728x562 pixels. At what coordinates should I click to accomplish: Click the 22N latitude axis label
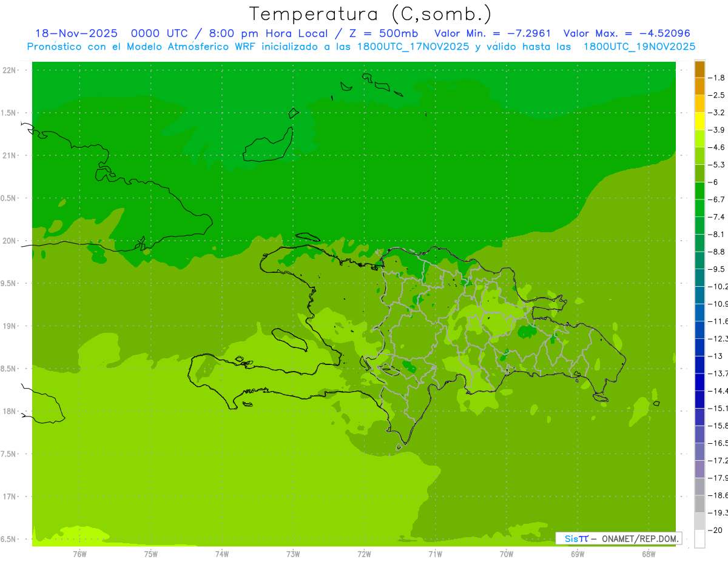click(10, 70)
